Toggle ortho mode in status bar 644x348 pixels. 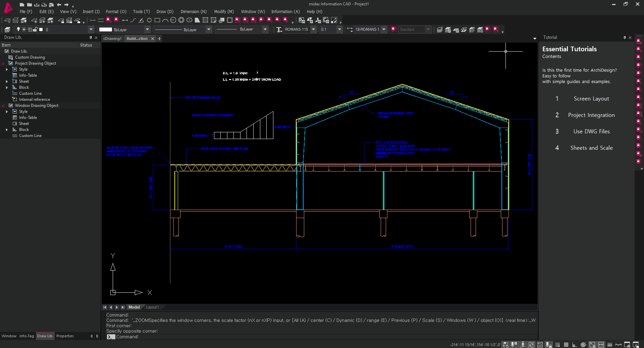tap(575, 345)
